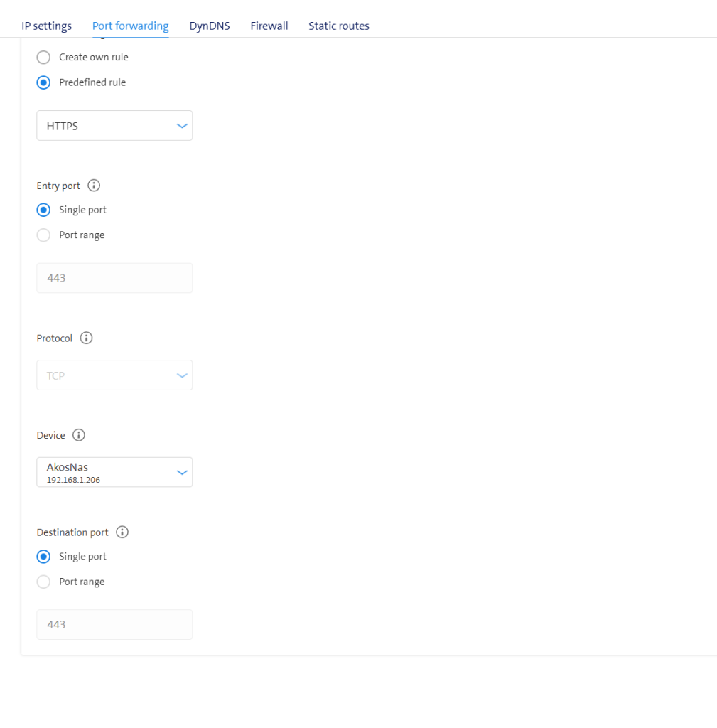Image resolution: width=717 pixels, height=728 pixels.
Task: Select Single port under Destination port
Action: click(44, 557)
